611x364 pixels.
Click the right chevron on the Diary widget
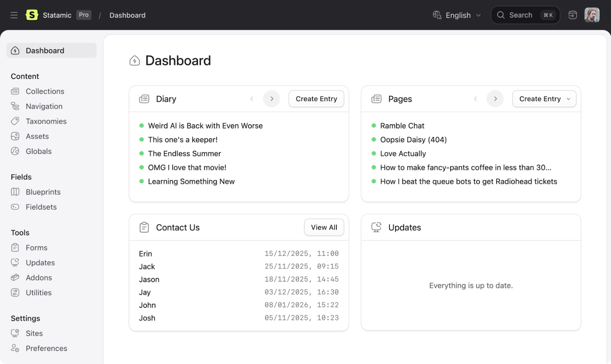(271, 99)
